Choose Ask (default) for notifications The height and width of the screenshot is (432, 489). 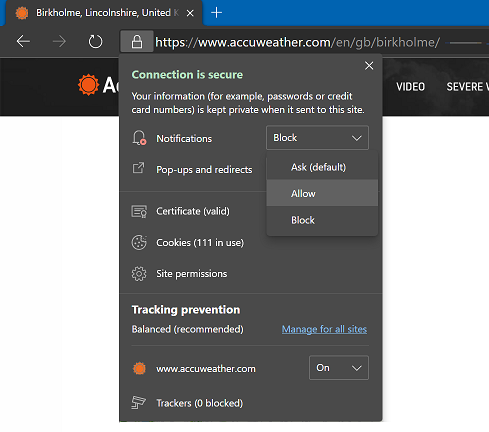tap(322, 167)
